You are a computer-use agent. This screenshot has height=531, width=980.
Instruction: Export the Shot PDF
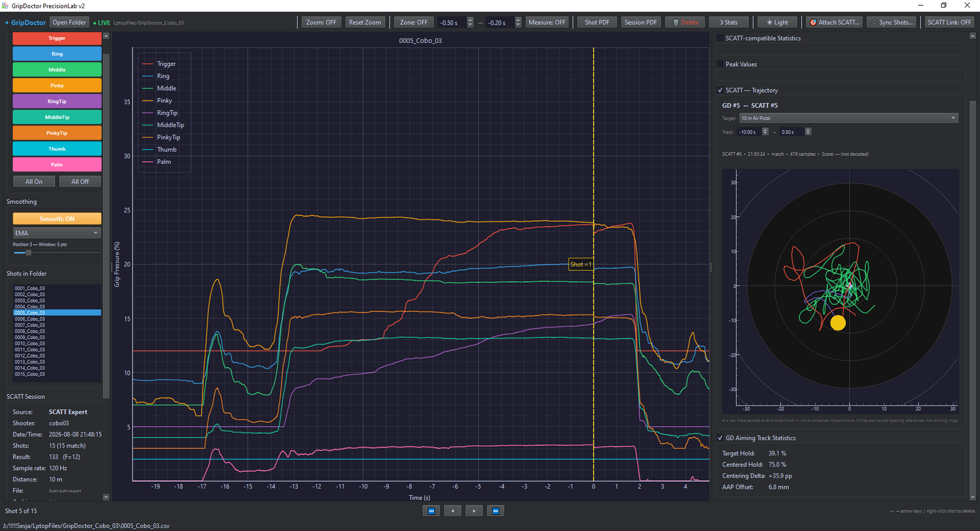point(597,23)
